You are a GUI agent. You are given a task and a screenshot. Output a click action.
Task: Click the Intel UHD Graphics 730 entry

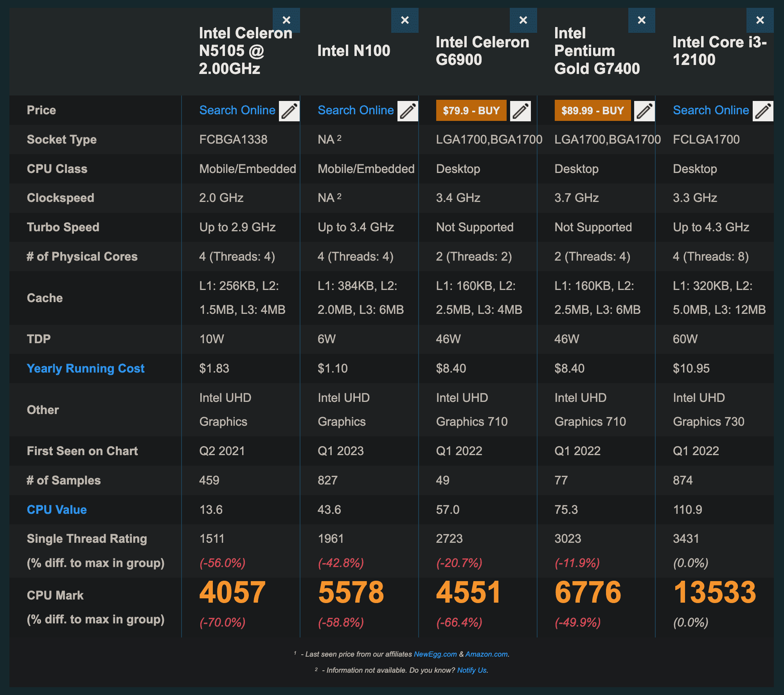click(x=708, y=410)
